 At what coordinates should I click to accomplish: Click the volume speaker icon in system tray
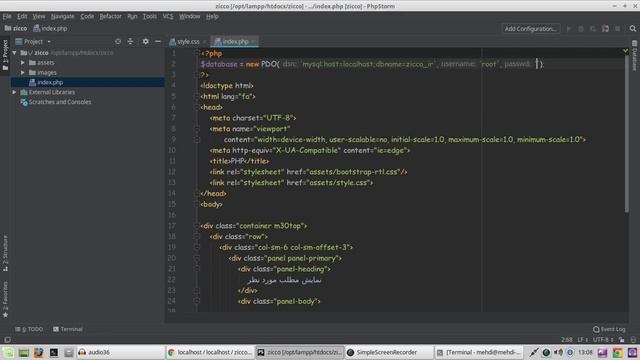coord(558,352)
